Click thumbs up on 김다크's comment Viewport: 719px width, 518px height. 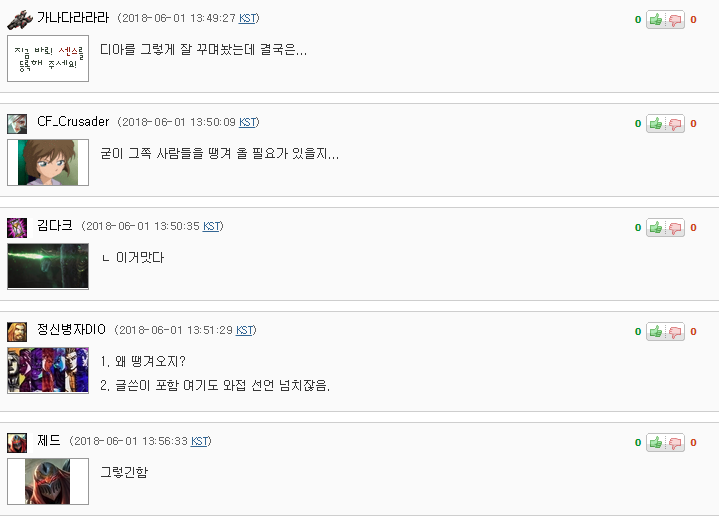coord(656,227)
